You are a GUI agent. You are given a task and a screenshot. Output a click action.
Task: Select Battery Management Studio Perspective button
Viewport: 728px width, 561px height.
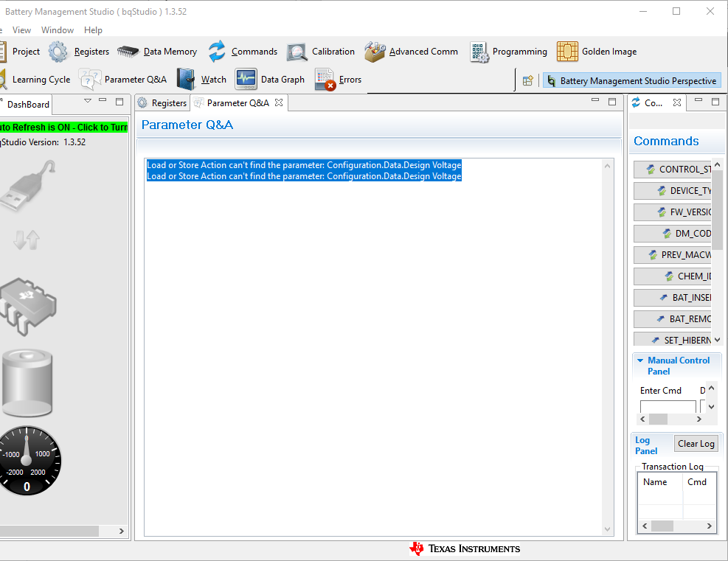click(x=632, y=81)
